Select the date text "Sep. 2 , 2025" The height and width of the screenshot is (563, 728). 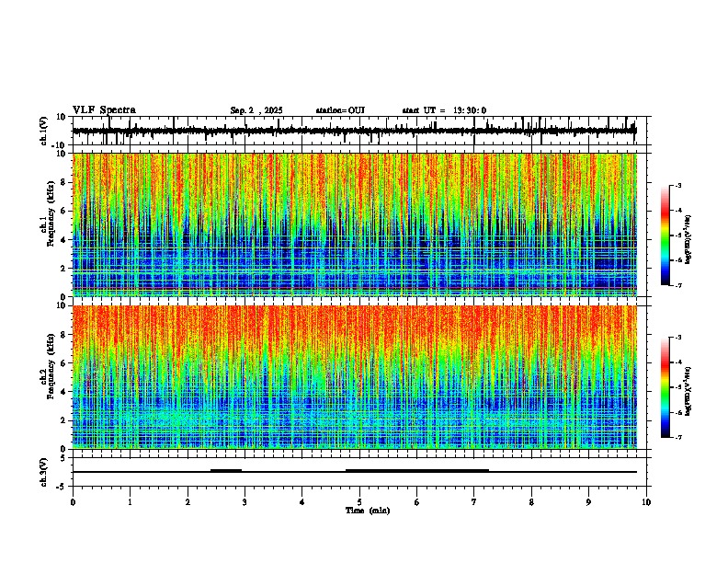[x=256, y=110]
